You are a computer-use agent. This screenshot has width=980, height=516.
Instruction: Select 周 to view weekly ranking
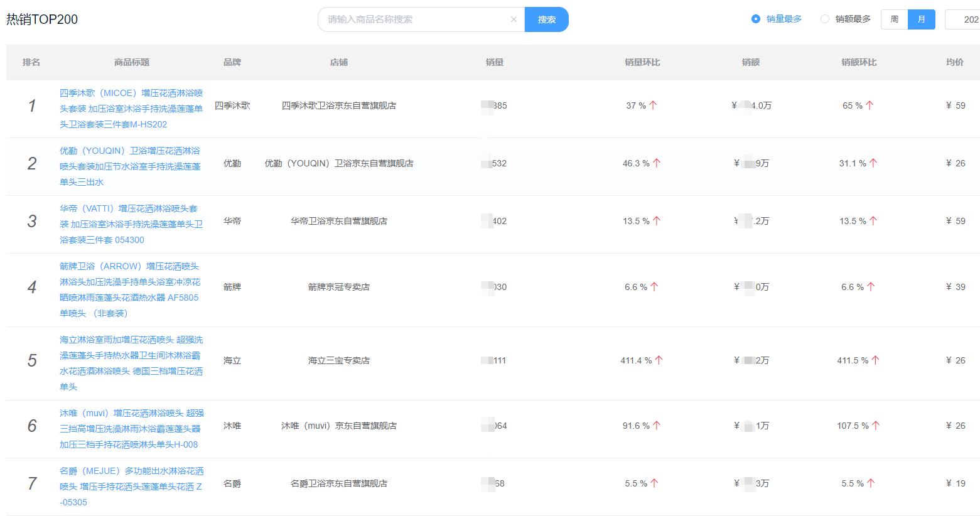[893, 19]
